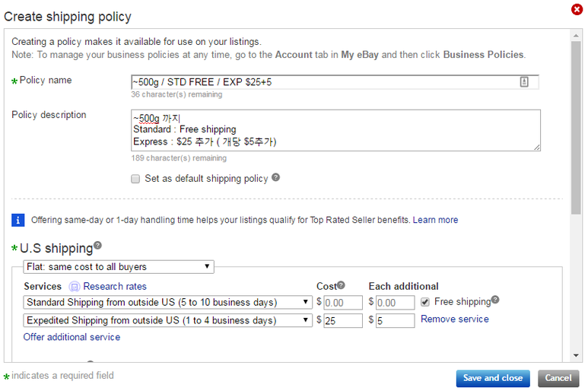Screen dimensions: 588x391
Task: Uncheck the Free shipping checkbox
Action: point(424,302)
